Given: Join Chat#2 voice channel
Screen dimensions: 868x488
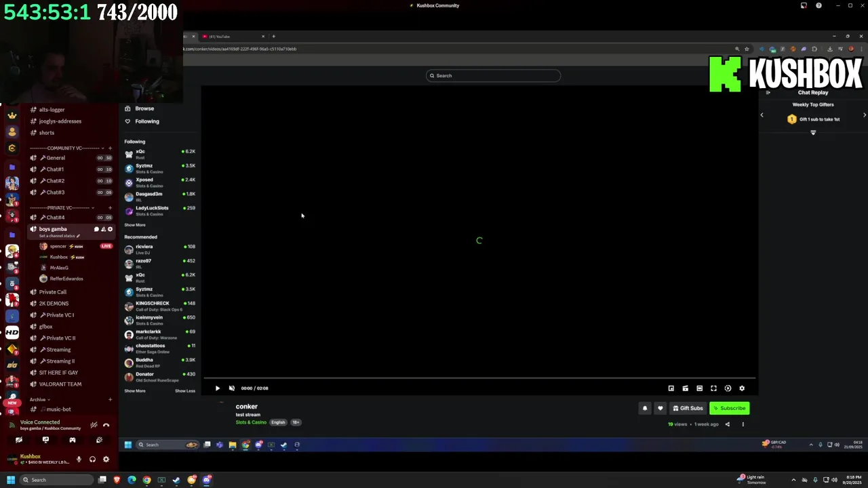Looking at the screenshot, I should pos(71,181).
